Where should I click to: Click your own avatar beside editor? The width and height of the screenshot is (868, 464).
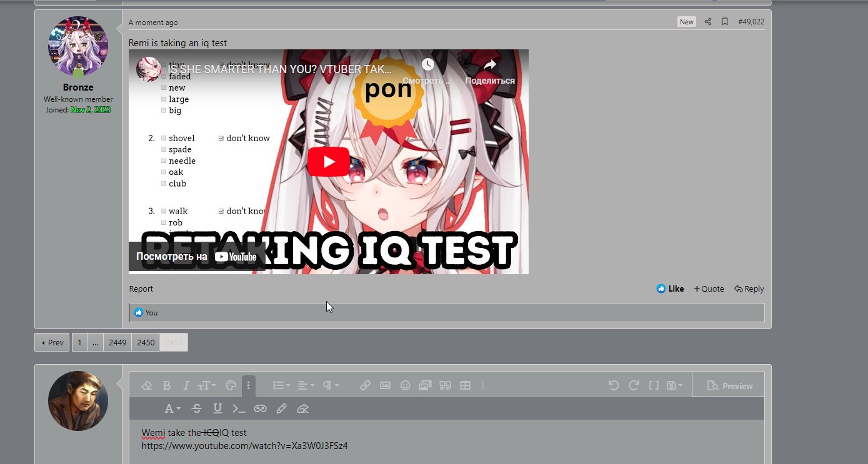(78, 401)
